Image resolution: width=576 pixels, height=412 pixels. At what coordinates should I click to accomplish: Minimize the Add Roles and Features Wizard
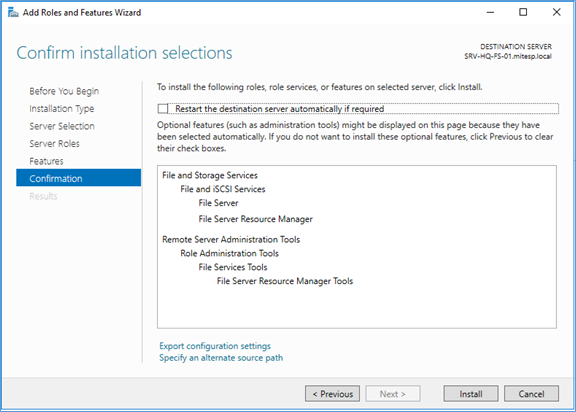(490, 12)
